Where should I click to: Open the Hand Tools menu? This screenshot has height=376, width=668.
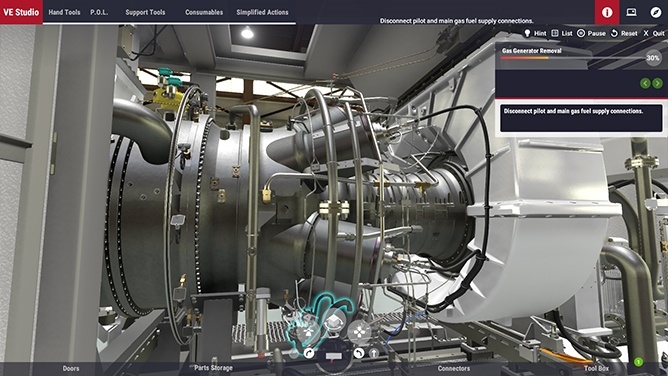(x=64, y=12)
